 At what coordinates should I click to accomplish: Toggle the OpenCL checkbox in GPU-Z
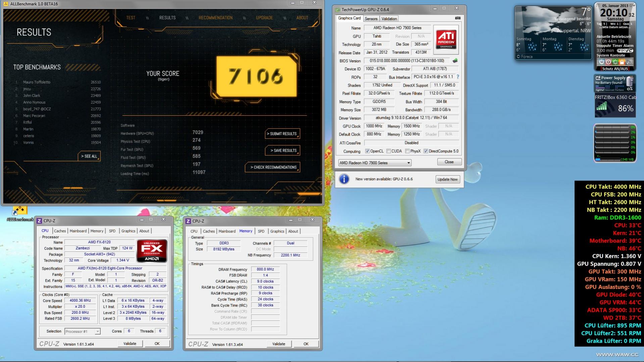tap(367, 151)
